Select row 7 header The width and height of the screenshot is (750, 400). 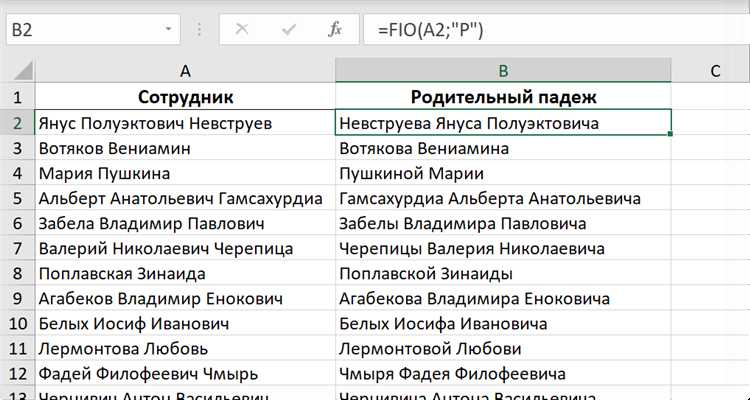tap(17, 248)
